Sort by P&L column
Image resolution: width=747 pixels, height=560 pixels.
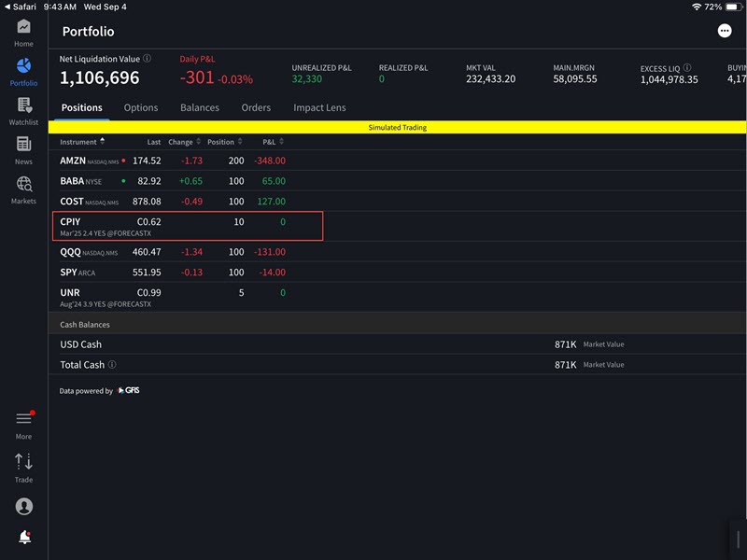(273, 142)
